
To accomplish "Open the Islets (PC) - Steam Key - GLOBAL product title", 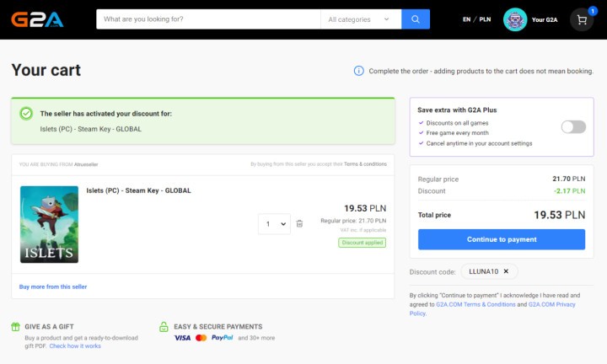I will (138, 190).
